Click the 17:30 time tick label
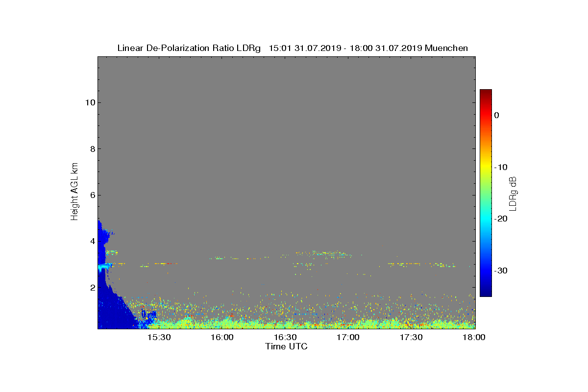 (412, 338)
